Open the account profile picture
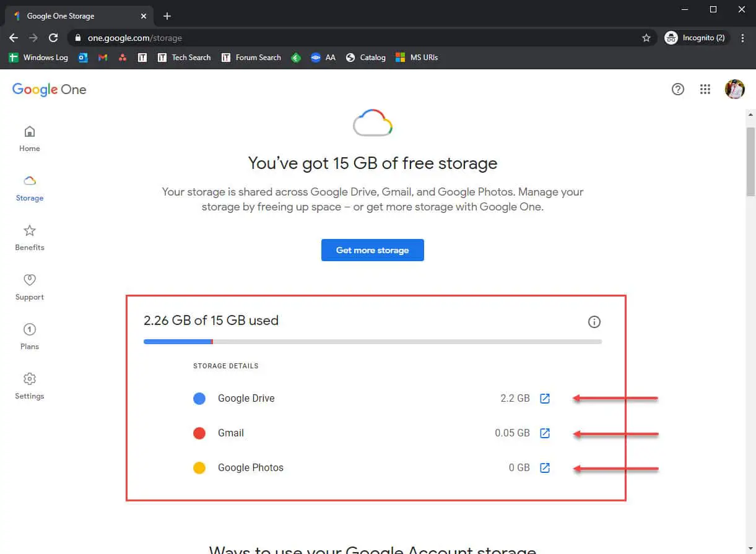Image resolution: width=756 pixels, height=554 pixels. (735, 89)
